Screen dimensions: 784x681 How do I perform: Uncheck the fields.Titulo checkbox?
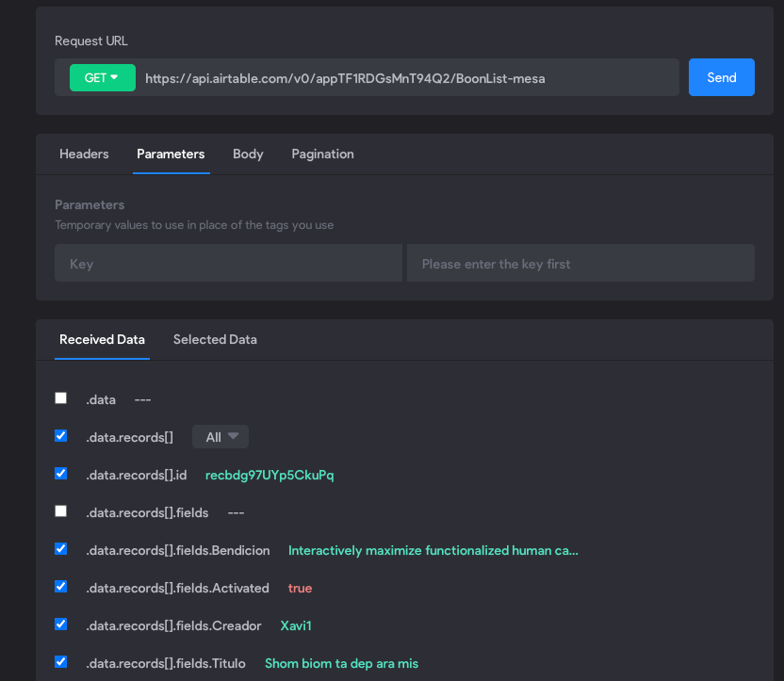pos(61,662)
